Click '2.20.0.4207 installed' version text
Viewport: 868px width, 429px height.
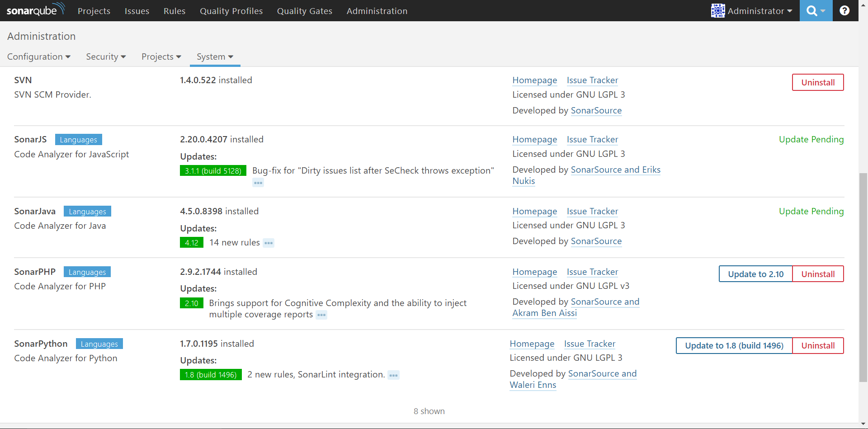tap(222, 139)
